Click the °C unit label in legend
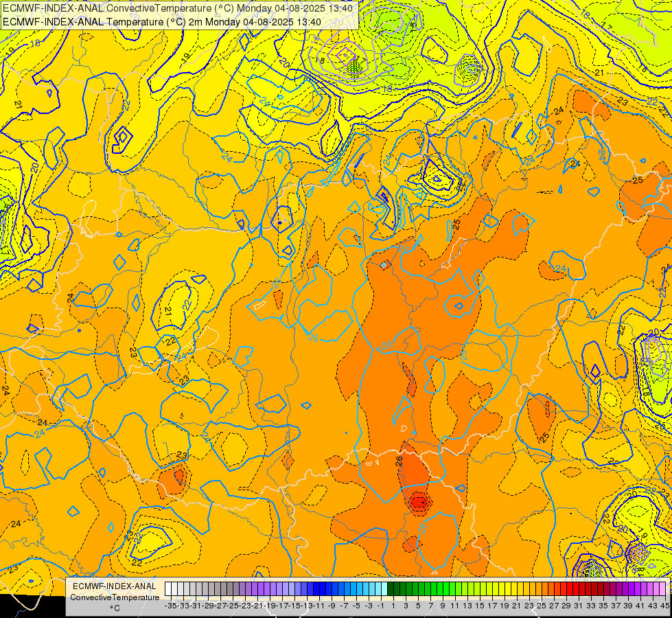The image size is (672, 618). coord(115,608)
